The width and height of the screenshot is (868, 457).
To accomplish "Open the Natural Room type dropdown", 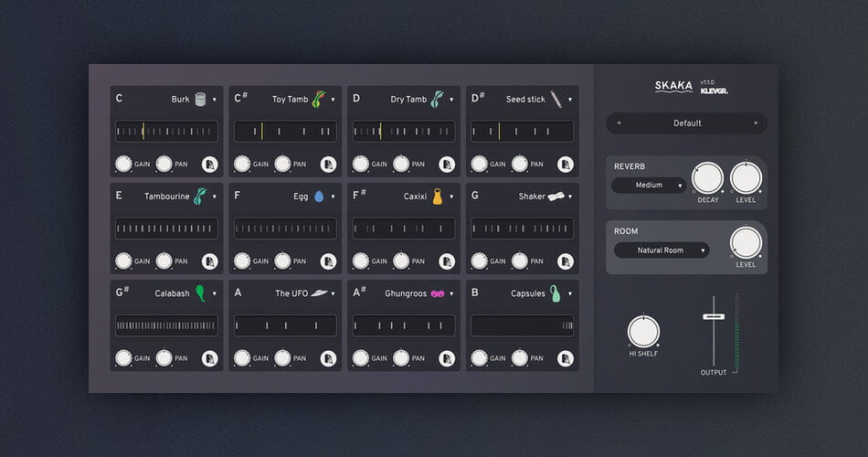I will (662, 250).
